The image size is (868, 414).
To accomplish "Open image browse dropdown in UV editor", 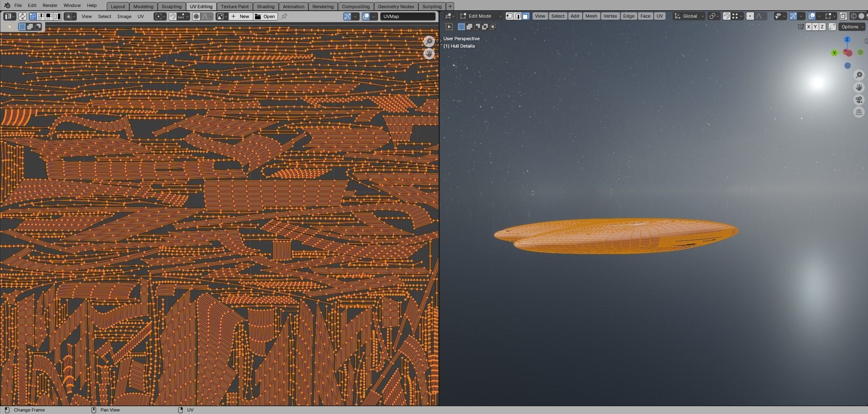I will click(222, 16).
